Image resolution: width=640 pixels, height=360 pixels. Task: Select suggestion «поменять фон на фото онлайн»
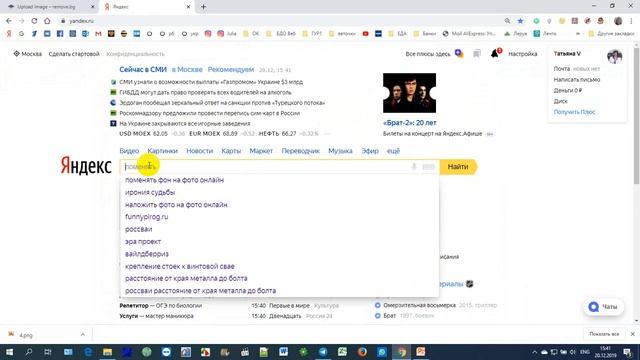tap(174, 180)
